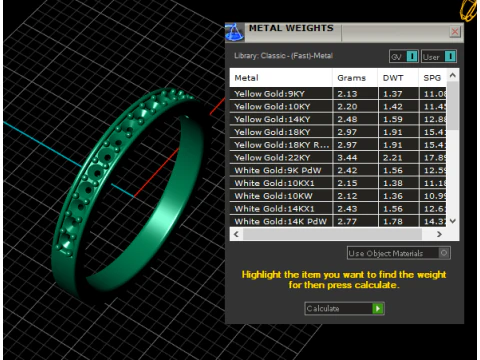Select the White Gold:14K PdW row

tap(338, 221)
